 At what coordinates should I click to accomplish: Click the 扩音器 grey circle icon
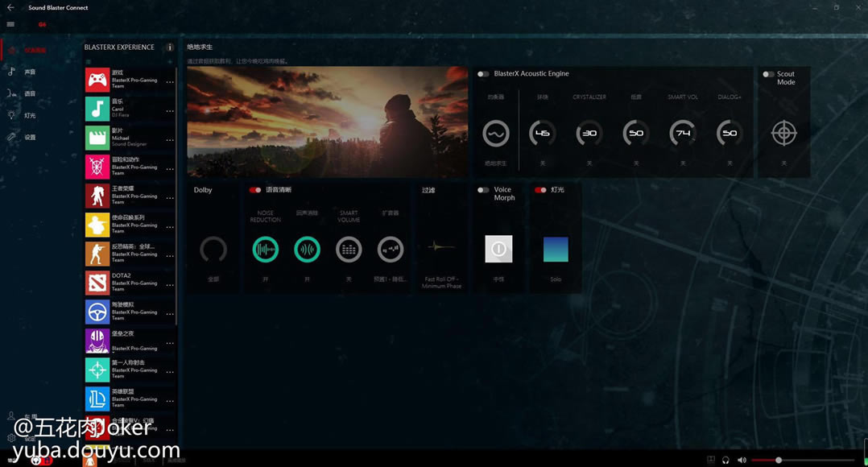click(391, 250)
